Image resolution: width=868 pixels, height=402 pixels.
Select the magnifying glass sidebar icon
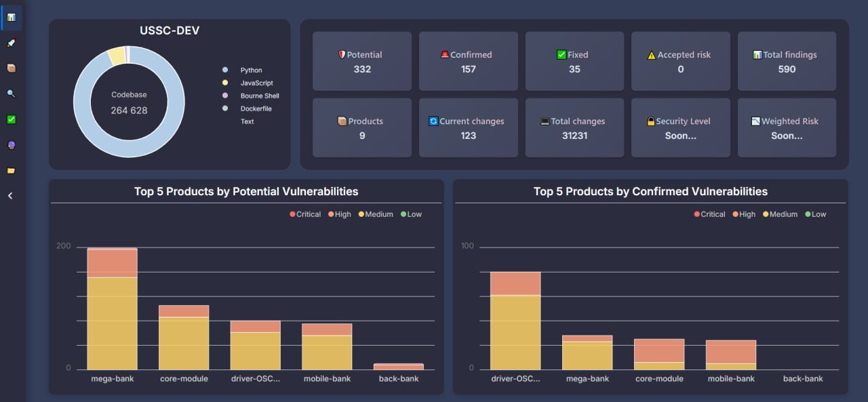[x=11, y=94]
